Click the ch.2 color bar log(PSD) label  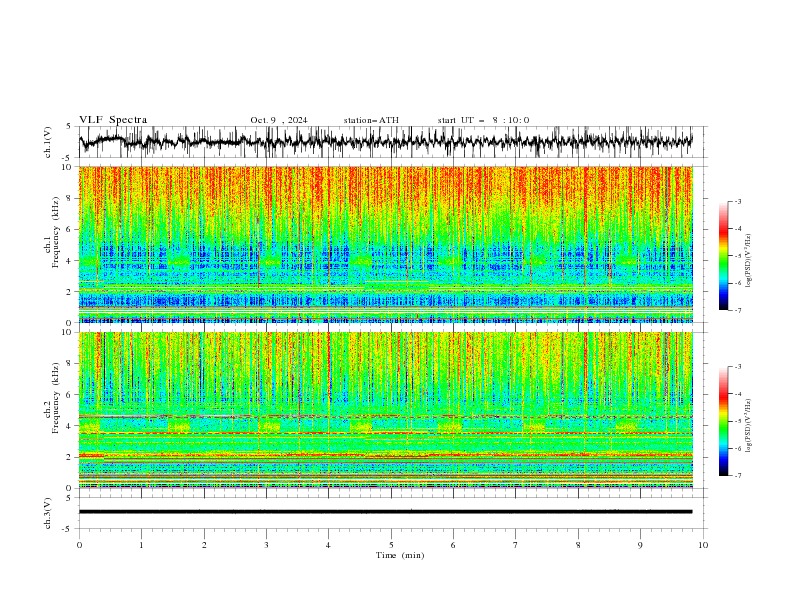tap(749, 426)
